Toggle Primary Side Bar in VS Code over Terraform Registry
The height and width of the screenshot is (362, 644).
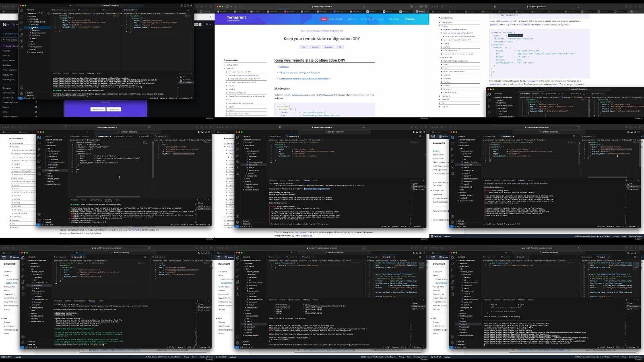click(x=182, y=6)
